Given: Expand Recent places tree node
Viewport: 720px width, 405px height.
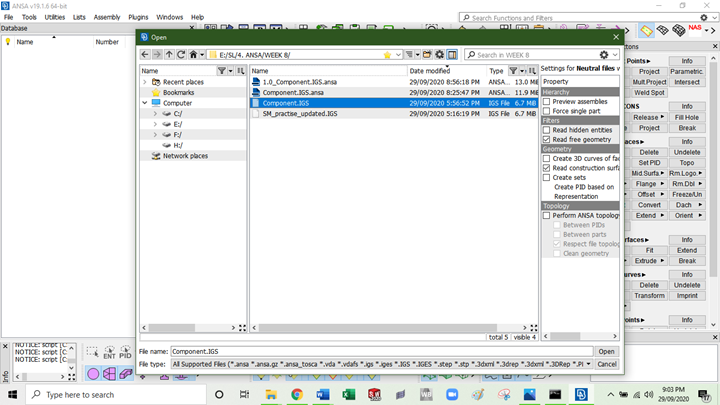Looking at the screenshot, I should point(145,82).
